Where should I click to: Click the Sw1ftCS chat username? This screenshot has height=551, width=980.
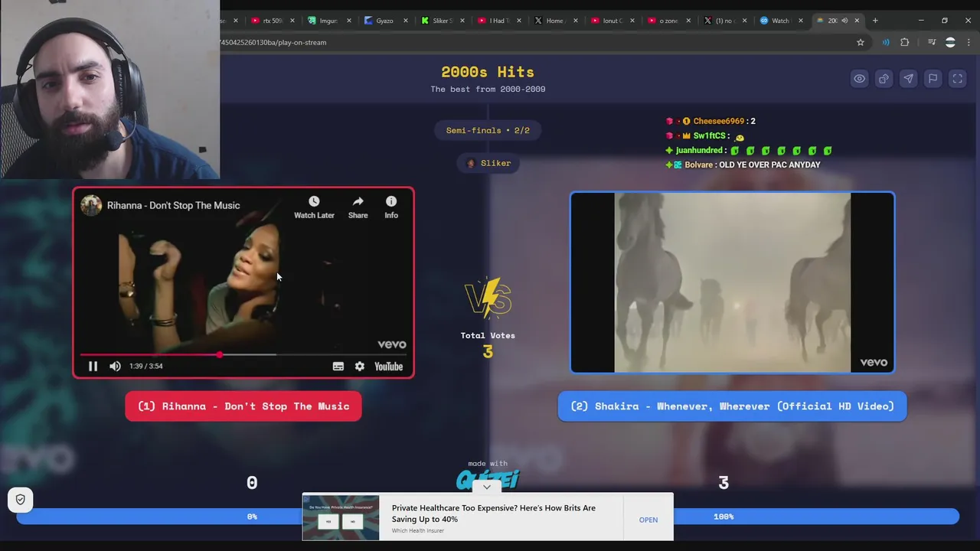[x=709, y=135]
